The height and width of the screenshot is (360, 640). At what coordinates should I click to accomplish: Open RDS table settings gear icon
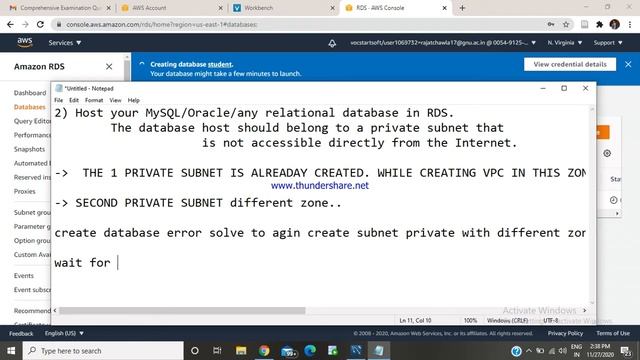[x=607, y=153]
